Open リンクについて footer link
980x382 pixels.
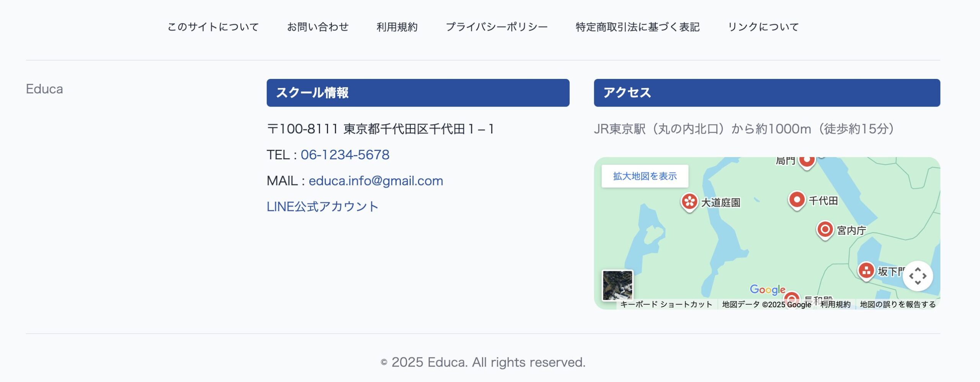pyautogui.click(x=763, y=27)
